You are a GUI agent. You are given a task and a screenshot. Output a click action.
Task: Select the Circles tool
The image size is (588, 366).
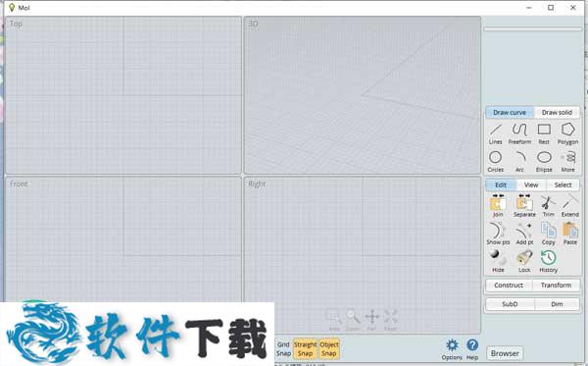[x=495, y=162]
